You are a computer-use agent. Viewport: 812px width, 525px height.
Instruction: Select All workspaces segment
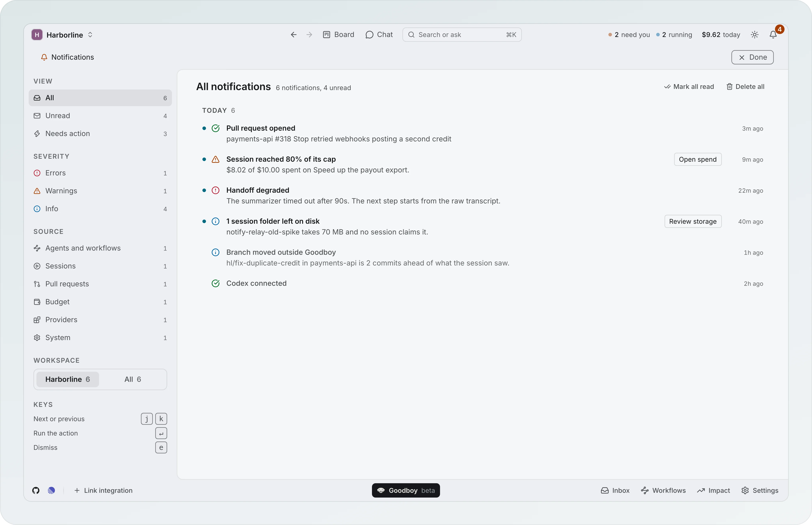coord(133,379)
